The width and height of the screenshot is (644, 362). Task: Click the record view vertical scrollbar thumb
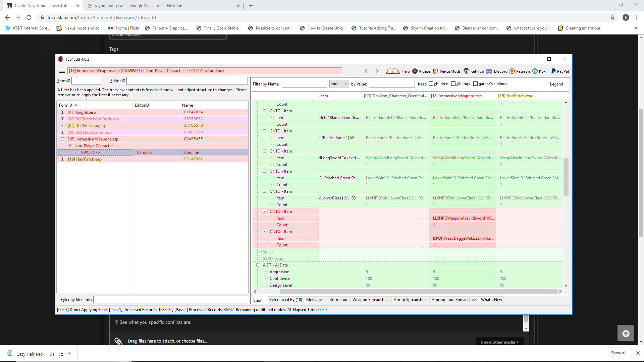coord(566,177)
